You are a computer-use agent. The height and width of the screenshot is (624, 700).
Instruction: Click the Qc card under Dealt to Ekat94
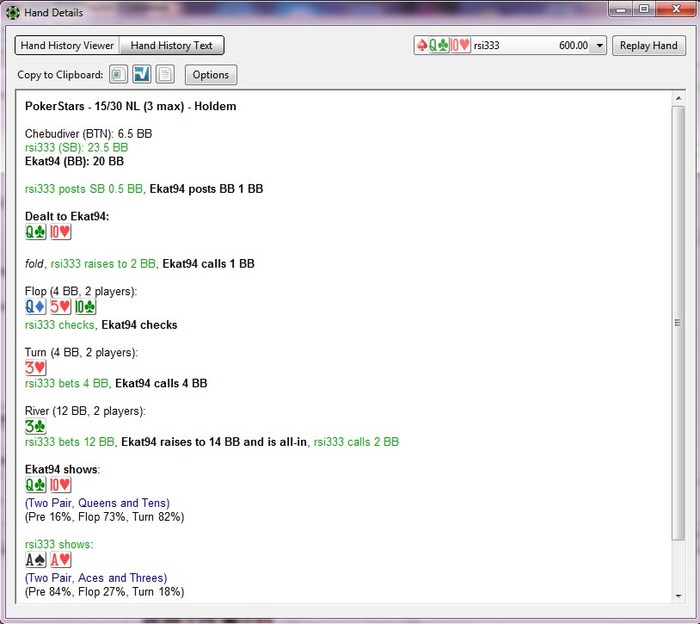coord(36,232)
